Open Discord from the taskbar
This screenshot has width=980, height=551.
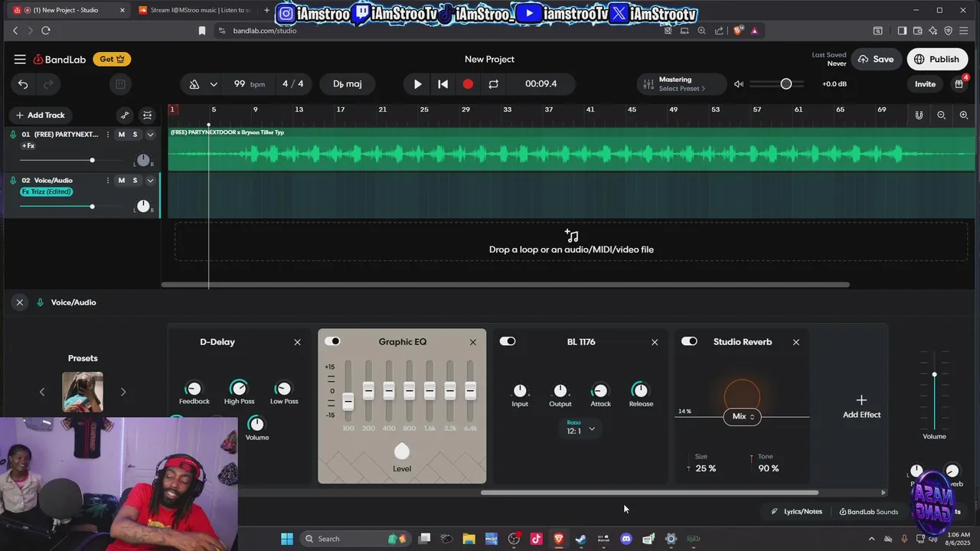(626, 539)
